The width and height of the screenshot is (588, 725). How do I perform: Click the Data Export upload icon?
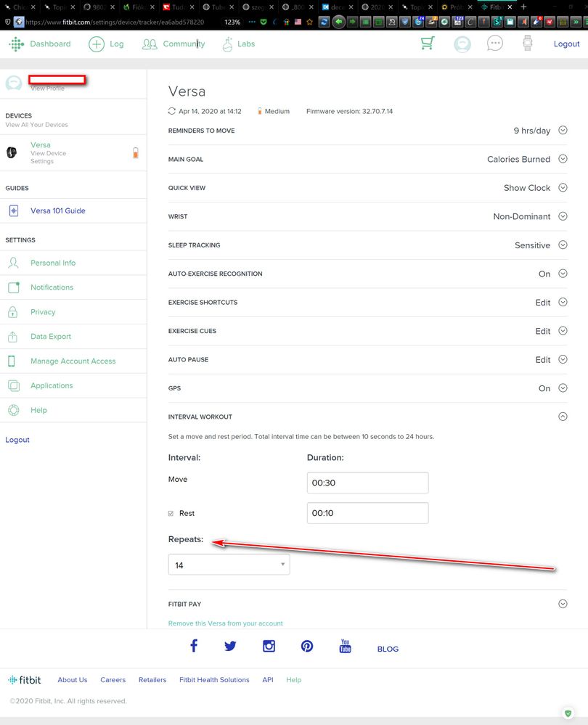click(12, 337)
